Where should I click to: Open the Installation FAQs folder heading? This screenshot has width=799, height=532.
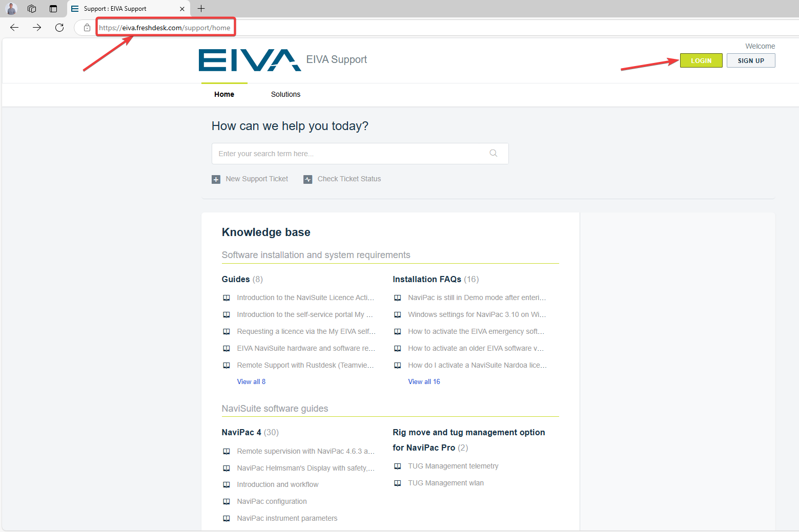click(427, 279)
